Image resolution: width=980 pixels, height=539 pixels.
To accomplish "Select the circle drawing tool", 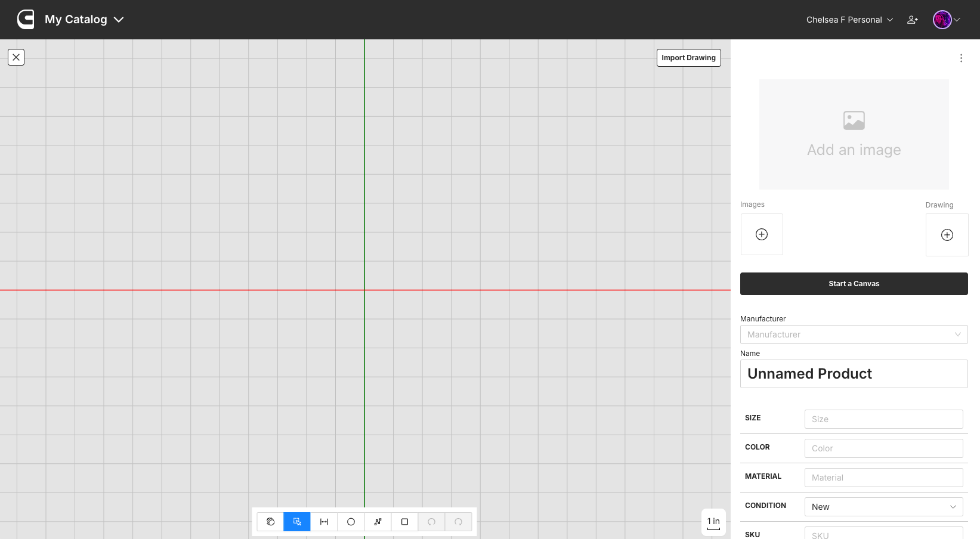I will pos(351,522).
